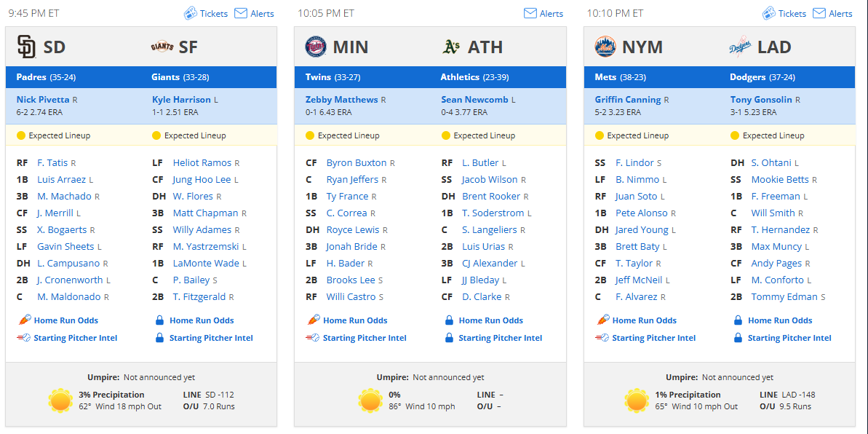
Task: Click the lock icon beside Giants Home Run Odds
Action: click(159, 320)
